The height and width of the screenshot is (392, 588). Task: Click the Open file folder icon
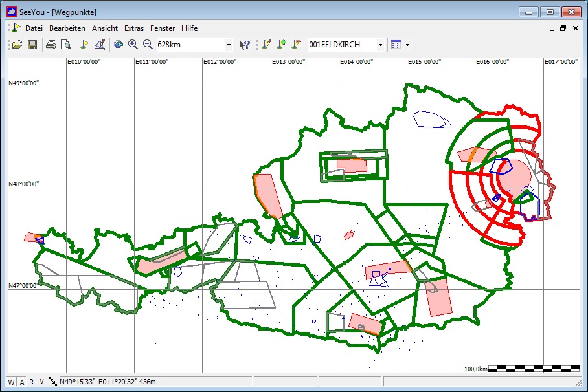17,45
